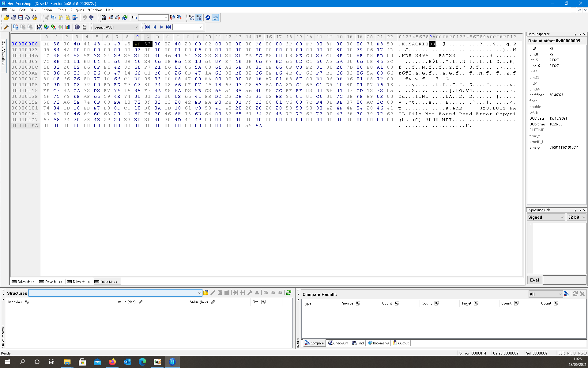Jump to last sector button
Viewport: 588px width, 368px height.
pos(169,27)
